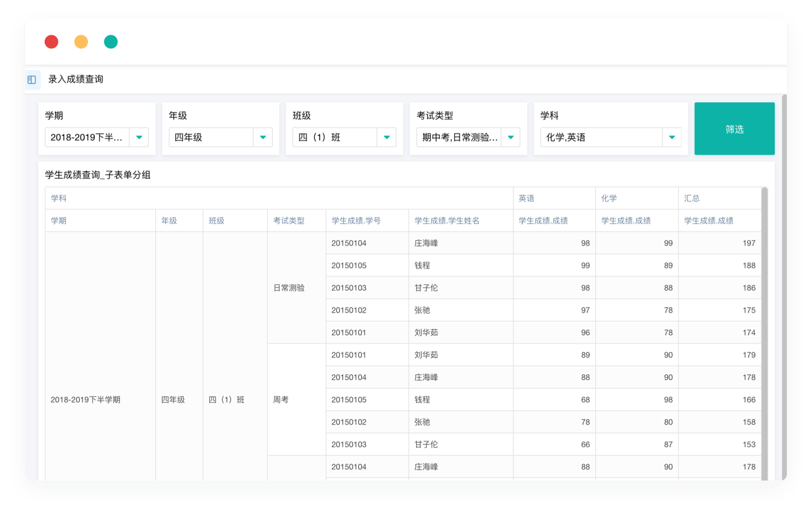This screenshot has width=812, height=512.
Task: Click the red window close dot
Action: point(52,42)
